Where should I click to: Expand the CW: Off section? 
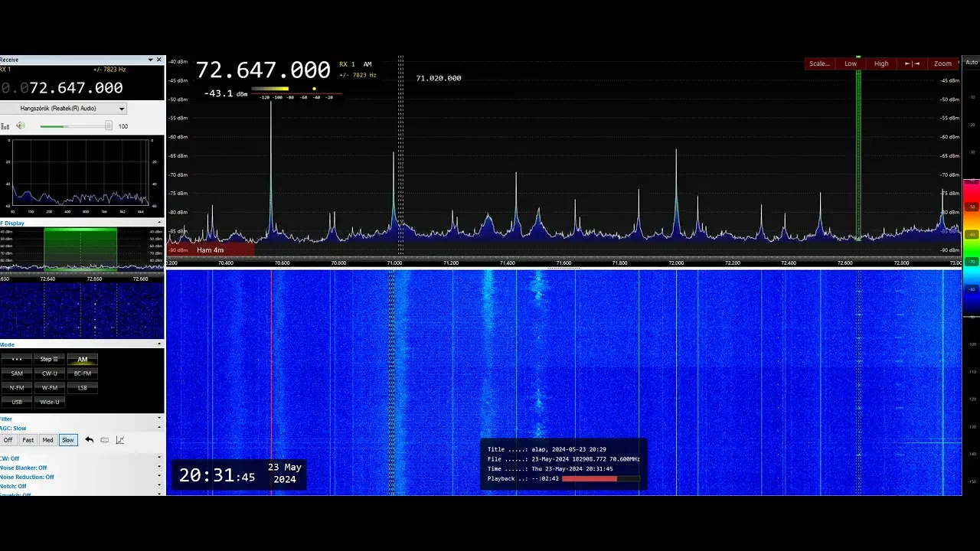[x=159, y=458]
